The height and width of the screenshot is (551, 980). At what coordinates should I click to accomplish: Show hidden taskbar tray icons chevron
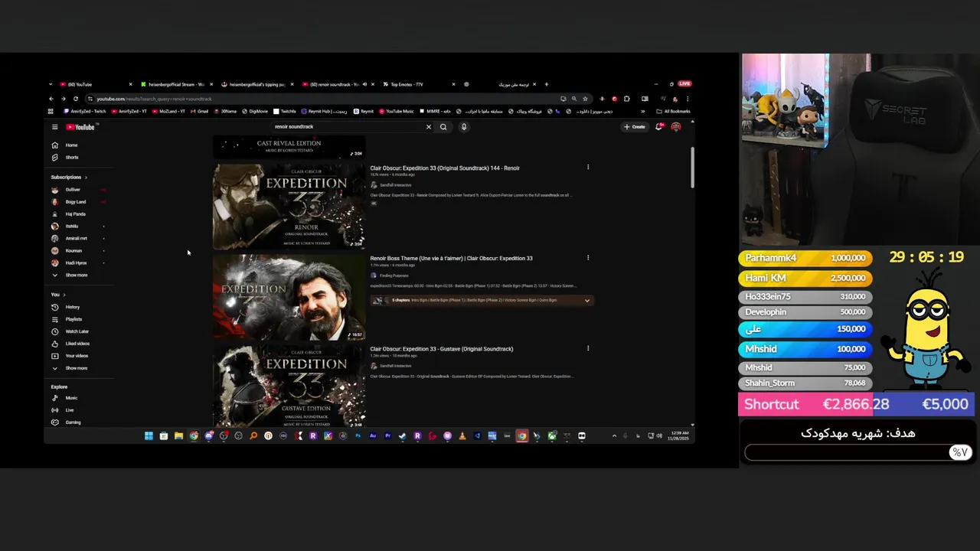614,436
